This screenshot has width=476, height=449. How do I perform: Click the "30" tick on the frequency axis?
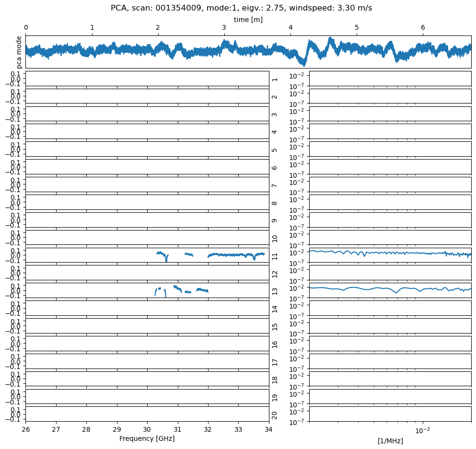pos(147,429)
